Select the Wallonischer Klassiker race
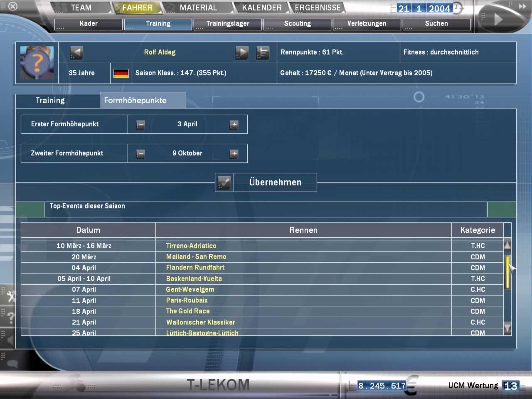532x399 pixels. click(201, 323)
